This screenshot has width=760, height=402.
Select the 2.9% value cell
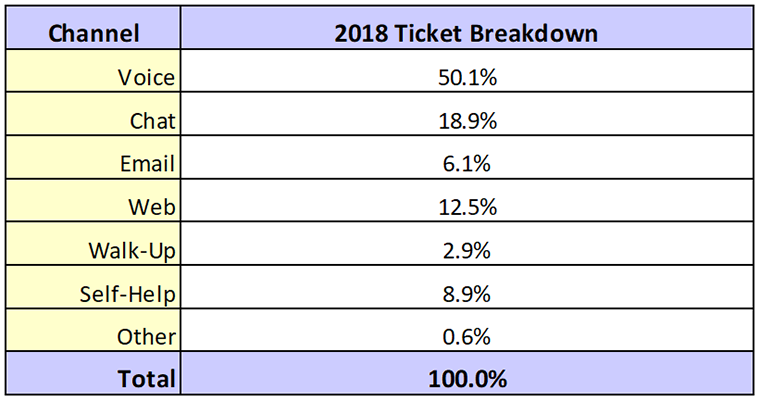[x=466, y=250]
